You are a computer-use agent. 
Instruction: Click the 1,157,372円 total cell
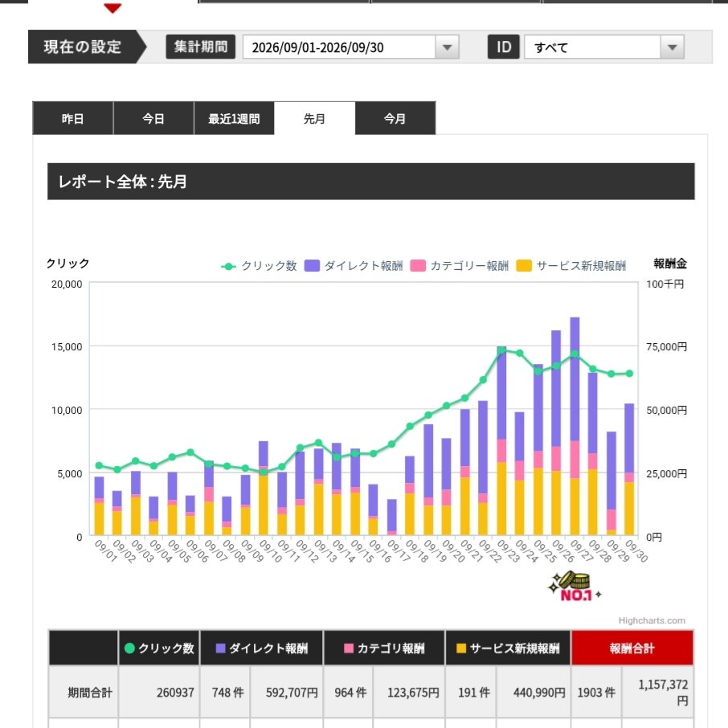(x=658, y=693)
